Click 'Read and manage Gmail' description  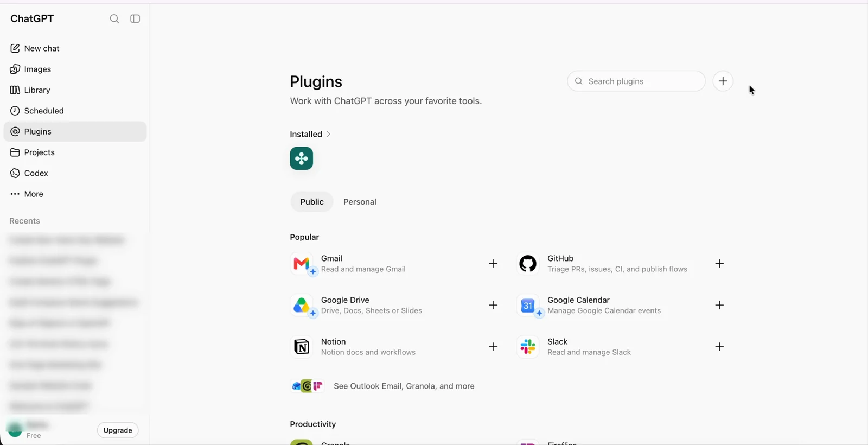(x=363, y=269)
